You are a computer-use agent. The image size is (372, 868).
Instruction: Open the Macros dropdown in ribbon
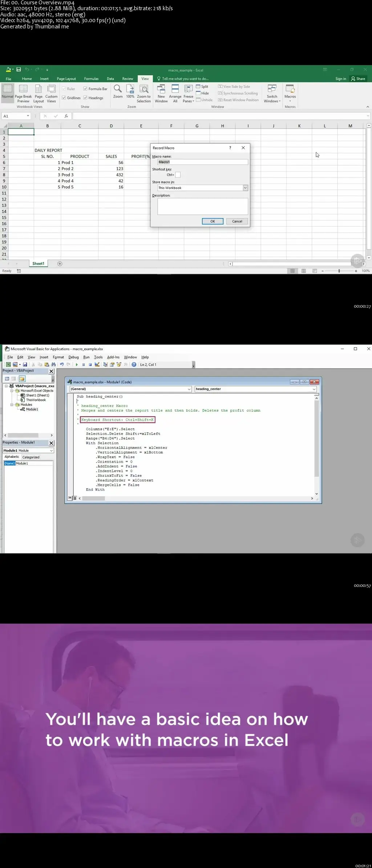click(x=290, y=94)
